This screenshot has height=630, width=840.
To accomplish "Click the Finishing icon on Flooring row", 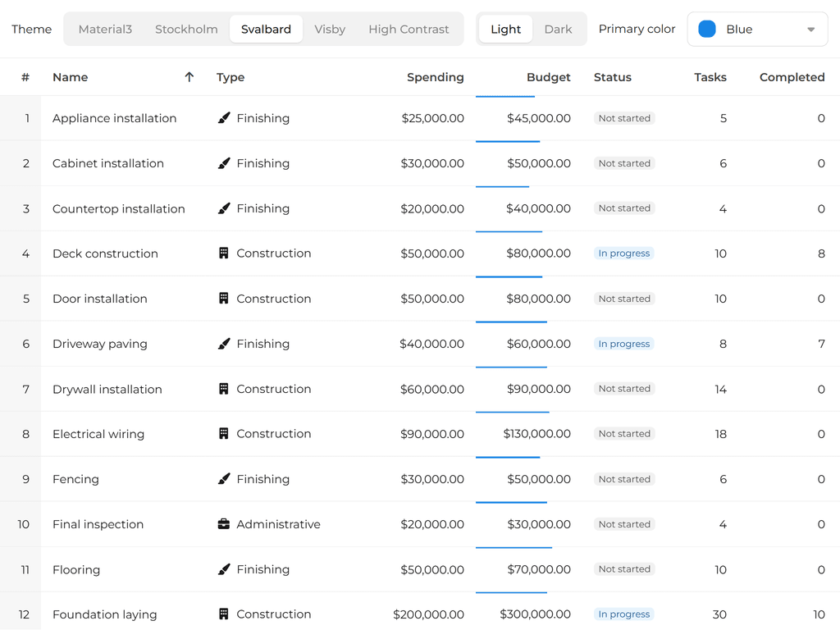I will 224,568.
